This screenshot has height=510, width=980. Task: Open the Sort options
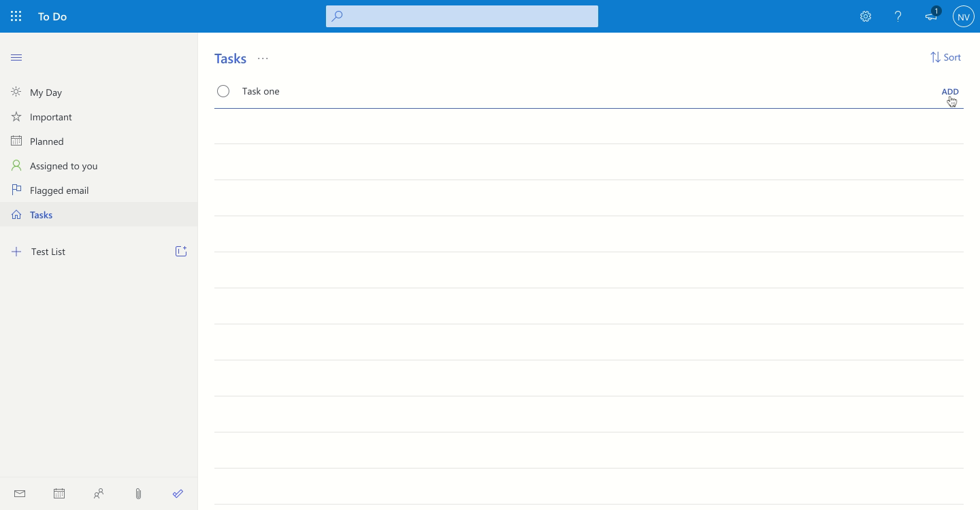coord(945,57)
